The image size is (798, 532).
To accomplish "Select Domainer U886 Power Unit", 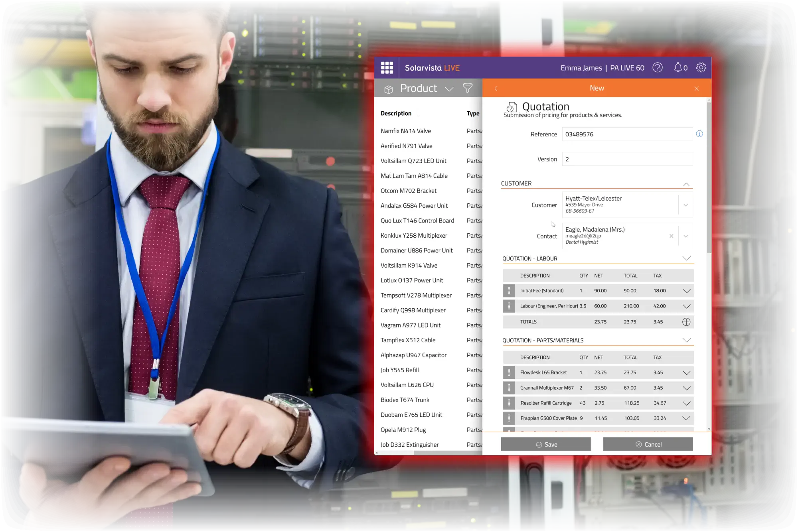I will tap(417, 250).
